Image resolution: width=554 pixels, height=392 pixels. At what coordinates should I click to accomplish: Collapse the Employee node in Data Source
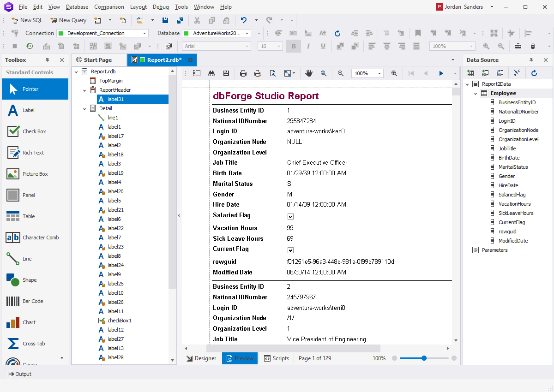click(x=476, y=93)
